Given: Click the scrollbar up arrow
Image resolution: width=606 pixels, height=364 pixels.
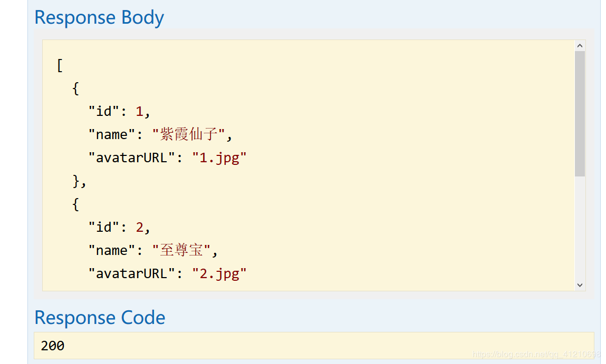Looking at the screenshot, I should 580,45.
